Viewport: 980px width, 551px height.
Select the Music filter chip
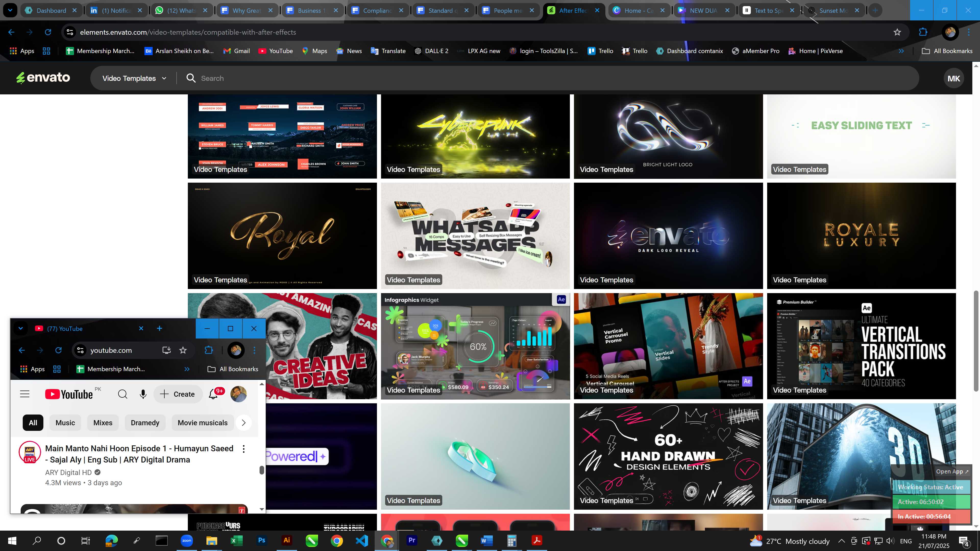point(65,422)
